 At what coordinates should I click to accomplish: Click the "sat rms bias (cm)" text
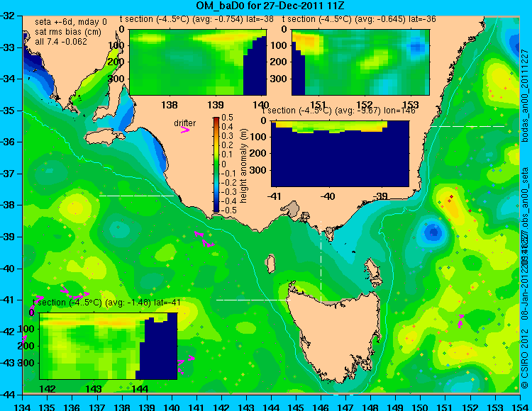(x=68, y=32)
